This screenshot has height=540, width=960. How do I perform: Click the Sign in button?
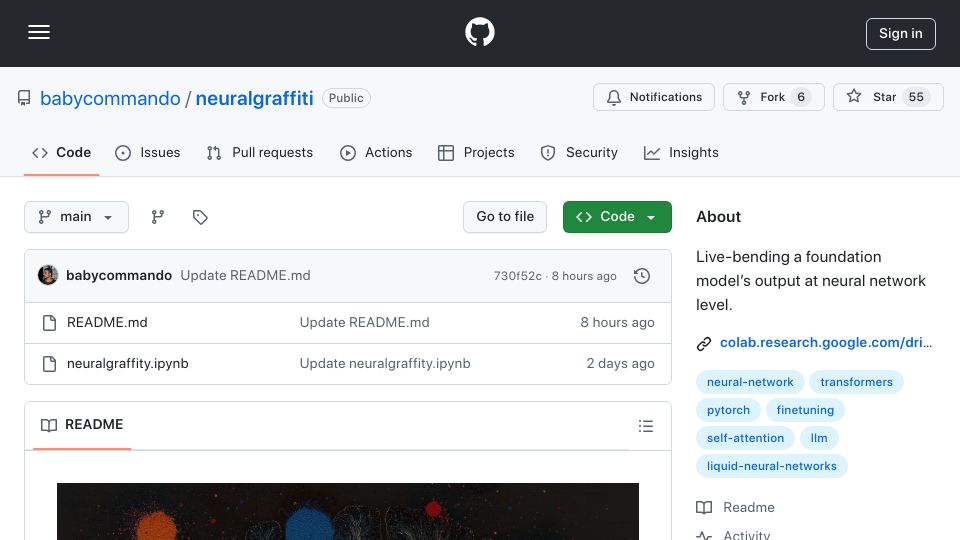tap(900, 34)
